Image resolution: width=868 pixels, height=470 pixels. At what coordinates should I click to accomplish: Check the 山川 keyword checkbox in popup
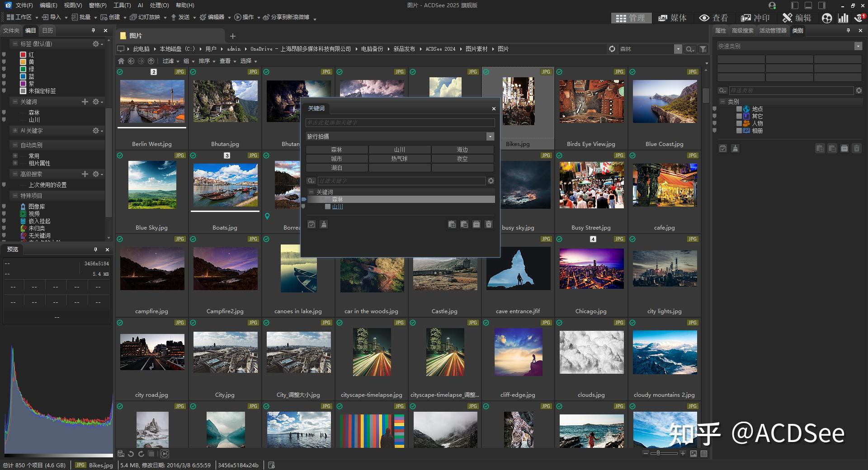click(x=328, y=207)
